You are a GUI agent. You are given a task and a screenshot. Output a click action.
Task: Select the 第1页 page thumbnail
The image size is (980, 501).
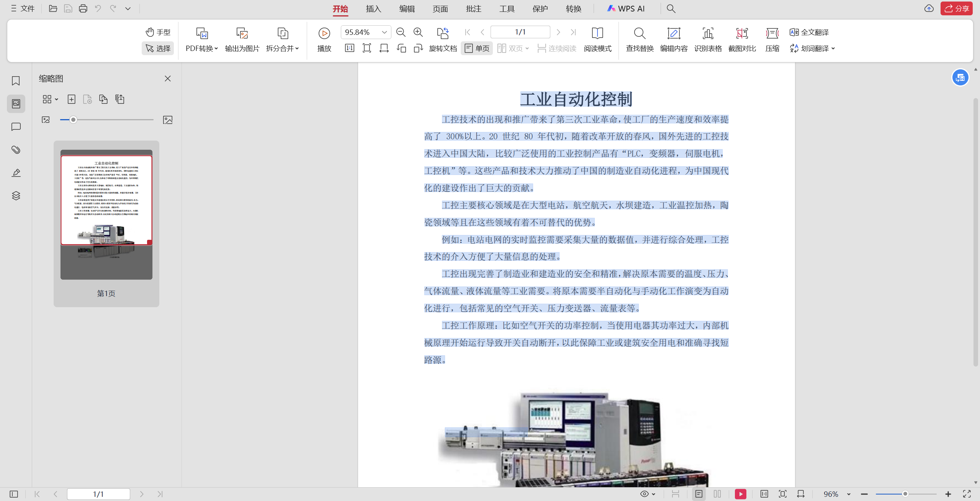106,214
